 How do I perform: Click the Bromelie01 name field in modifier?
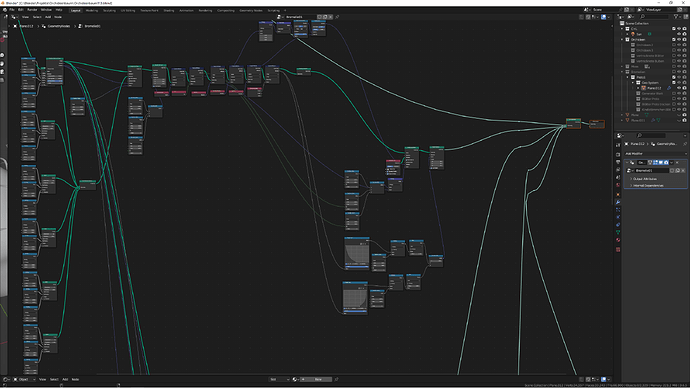pos(652,170)
